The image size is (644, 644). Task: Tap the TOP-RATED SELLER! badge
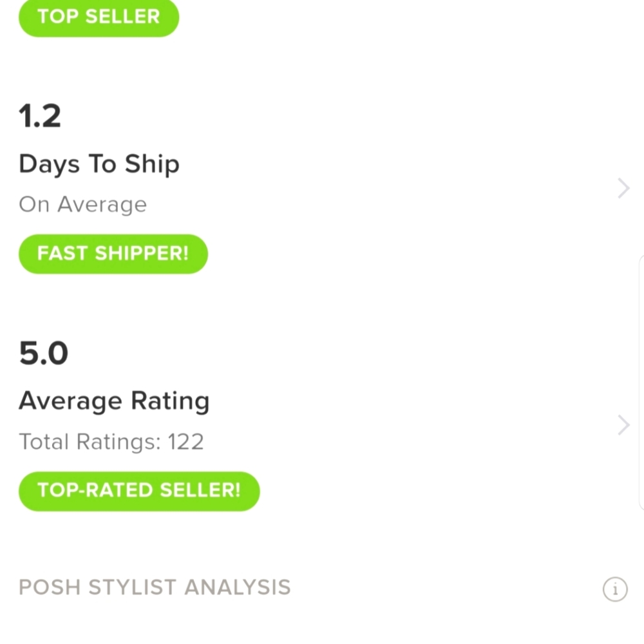(x=139, y=491)
